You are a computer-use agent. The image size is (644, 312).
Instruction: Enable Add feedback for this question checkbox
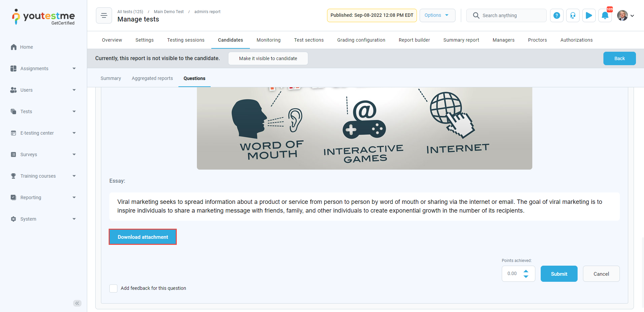pyautogui.click(x=113, y=288)
